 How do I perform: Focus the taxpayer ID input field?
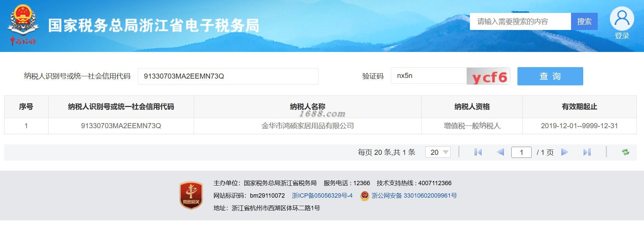(x=228, y=76)
